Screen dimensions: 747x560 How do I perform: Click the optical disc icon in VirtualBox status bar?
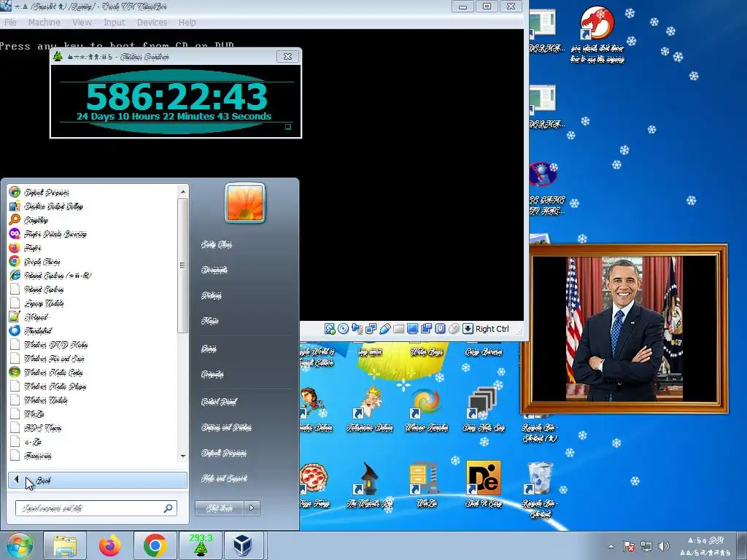point(344,329)
